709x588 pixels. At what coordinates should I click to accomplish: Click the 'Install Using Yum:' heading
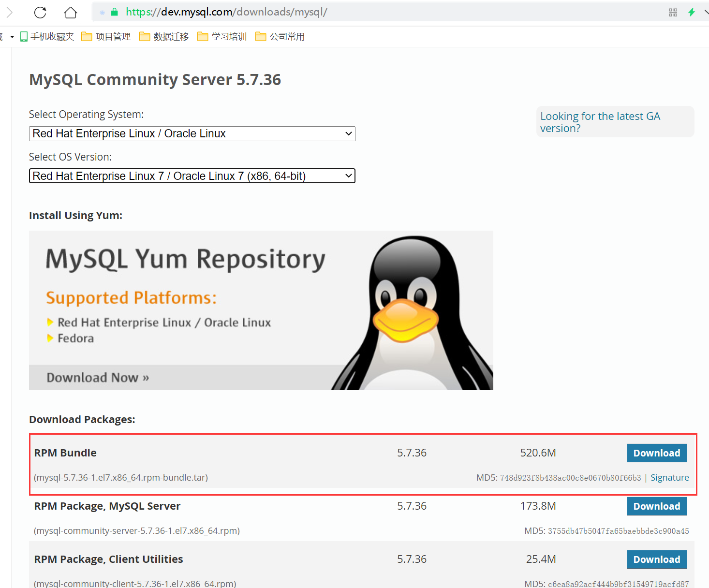point(75,216)
